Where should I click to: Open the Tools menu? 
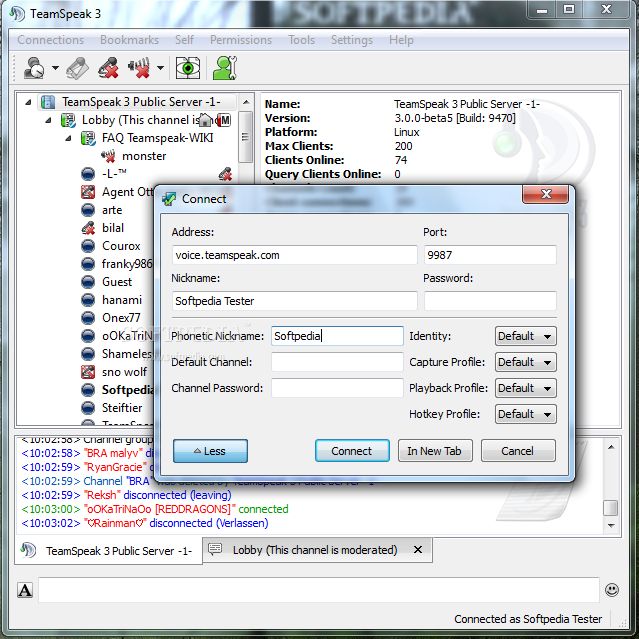coord(302,40)
